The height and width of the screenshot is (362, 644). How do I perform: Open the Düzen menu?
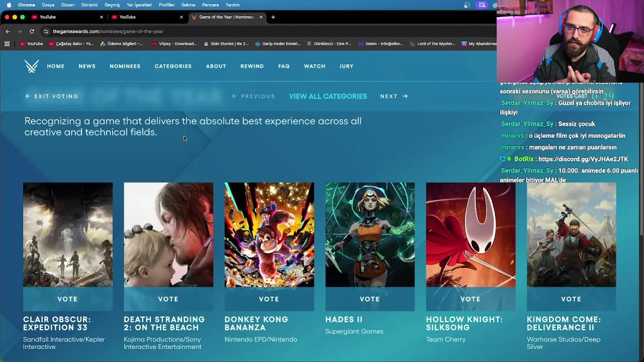pyautogui.click(x=67, y=5)
